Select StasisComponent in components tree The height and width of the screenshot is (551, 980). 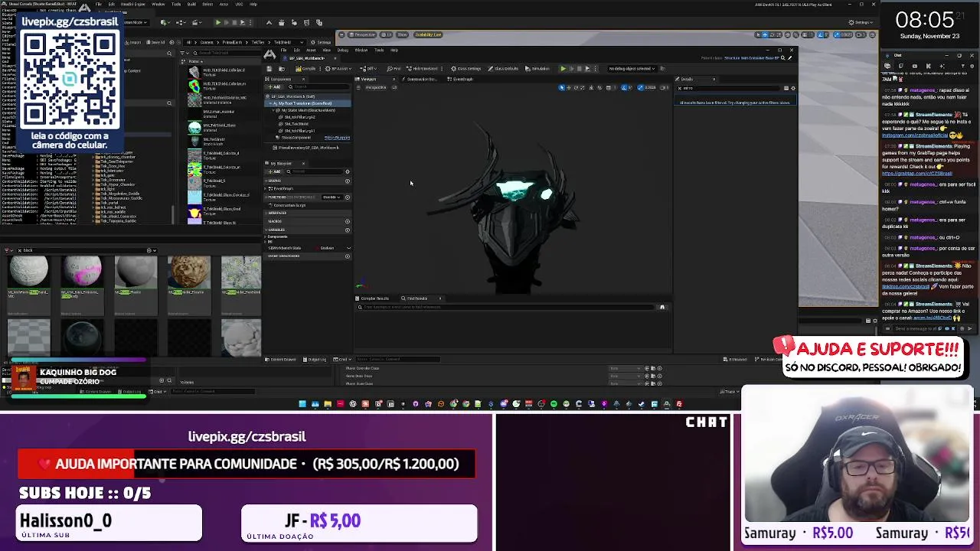297,138
